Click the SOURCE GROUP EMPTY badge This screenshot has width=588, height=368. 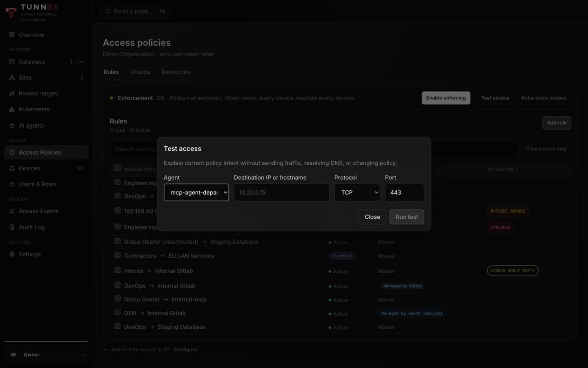coord(512,271)
